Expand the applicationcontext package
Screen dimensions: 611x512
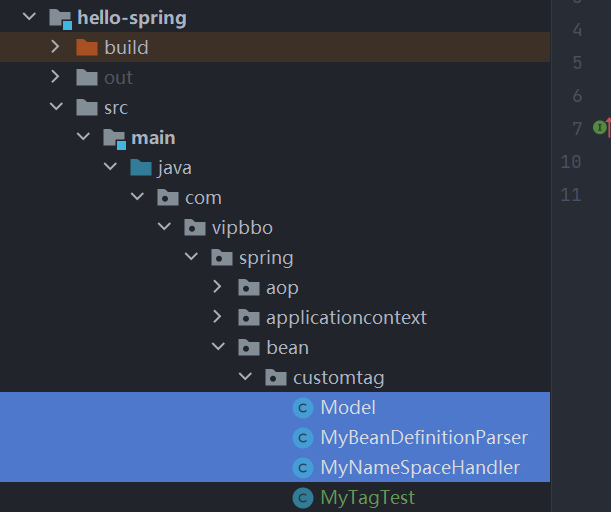click(x=218, y=318)
